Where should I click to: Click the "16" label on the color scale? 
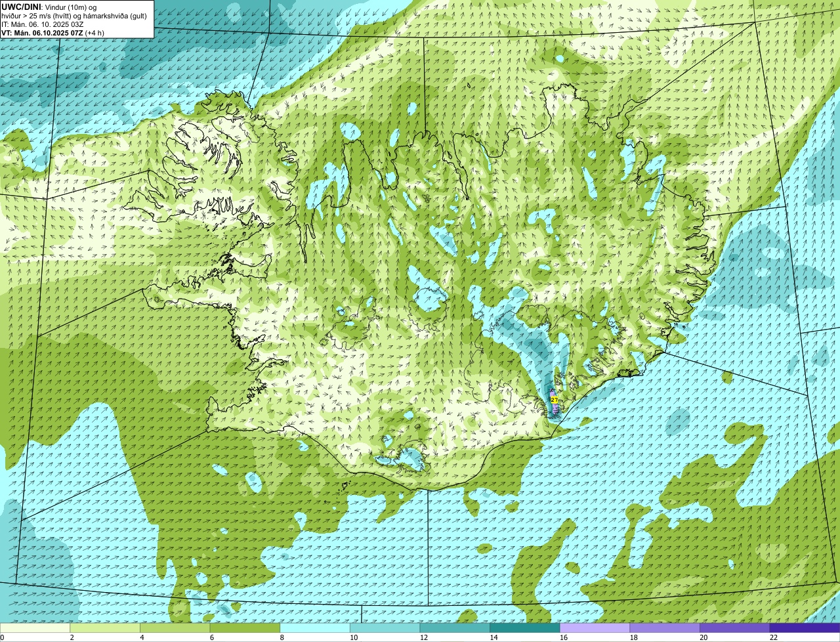click(x=564, y=637)
